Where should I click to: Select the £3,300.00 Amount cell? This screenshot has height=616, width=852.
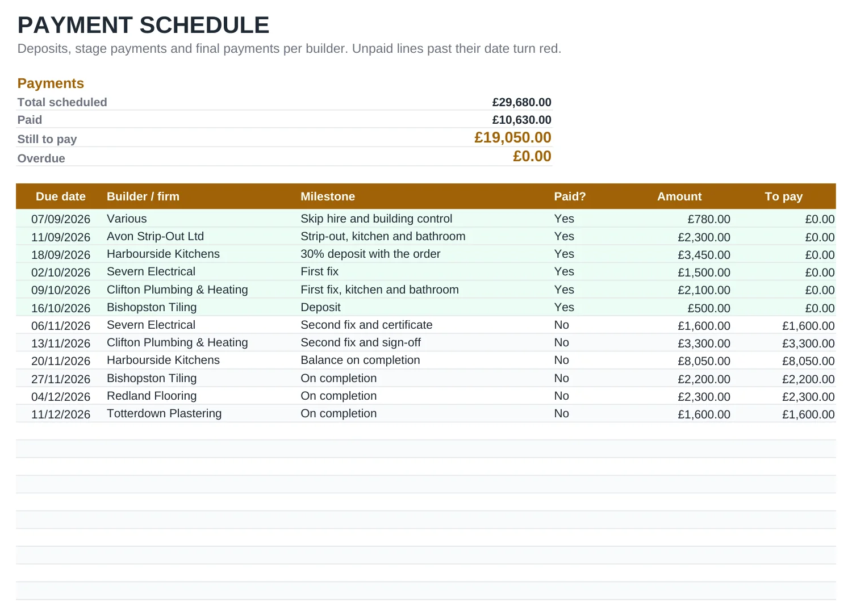pos(704,343)
